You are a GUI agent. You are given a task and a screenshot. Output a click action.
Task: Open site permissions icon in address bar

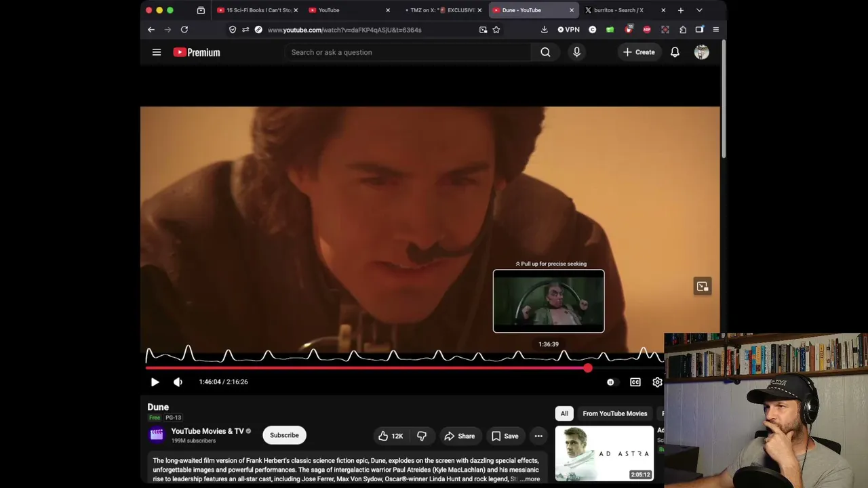tap(245, 30)
